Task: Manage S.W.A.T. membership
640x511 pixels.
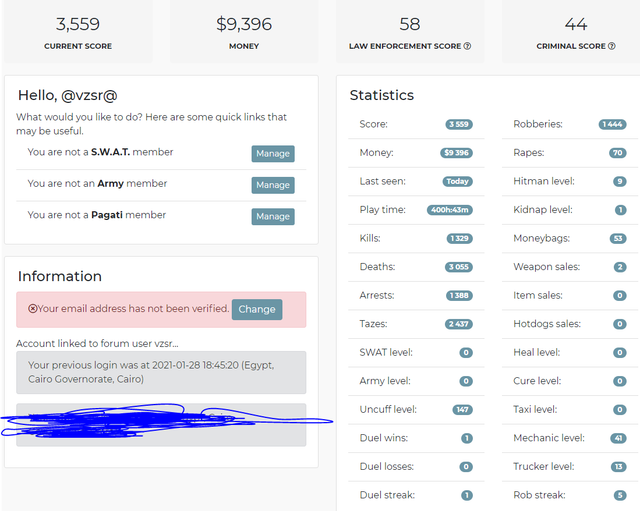Action: point(273,154)
